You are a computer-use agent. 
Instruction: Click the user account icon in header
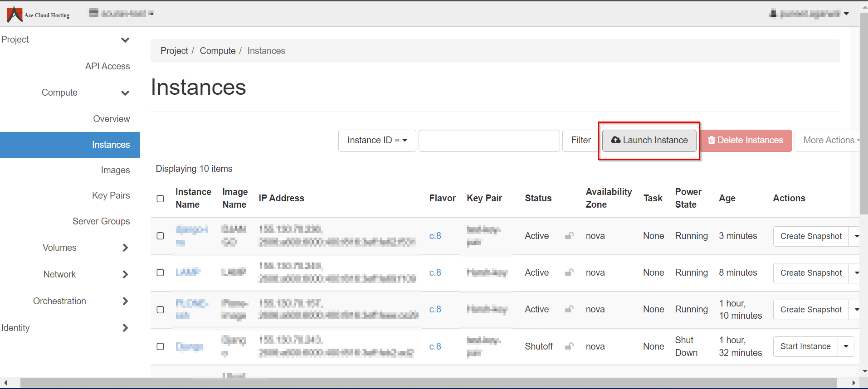[x=773, y=14]
